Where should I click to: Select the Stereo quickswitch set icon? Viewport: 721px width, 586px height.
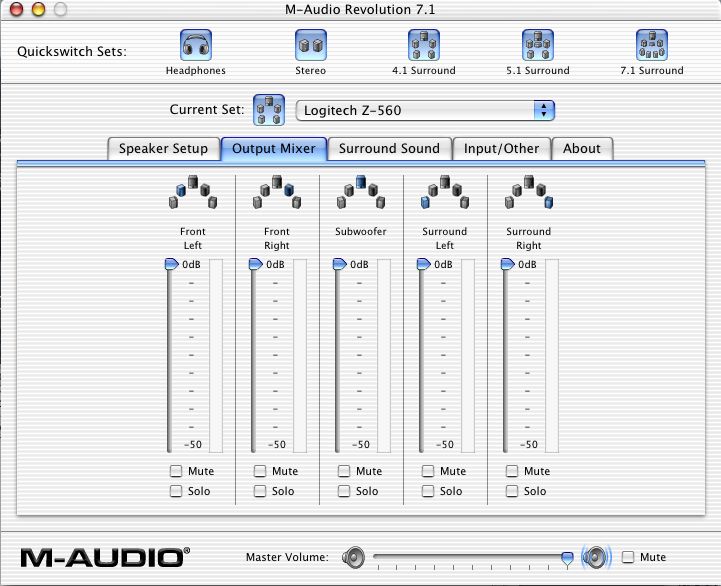[311, 45]
